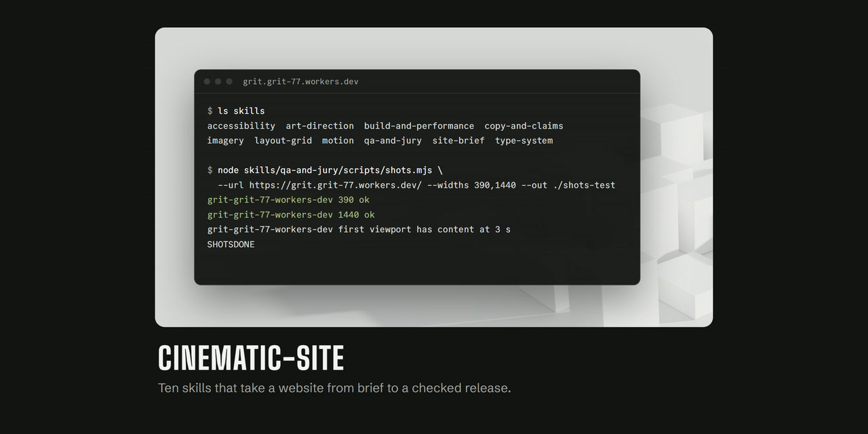Click the 'layout-grid' skill name
Viewport: 868px width, 434px height.
click(283, 141)
